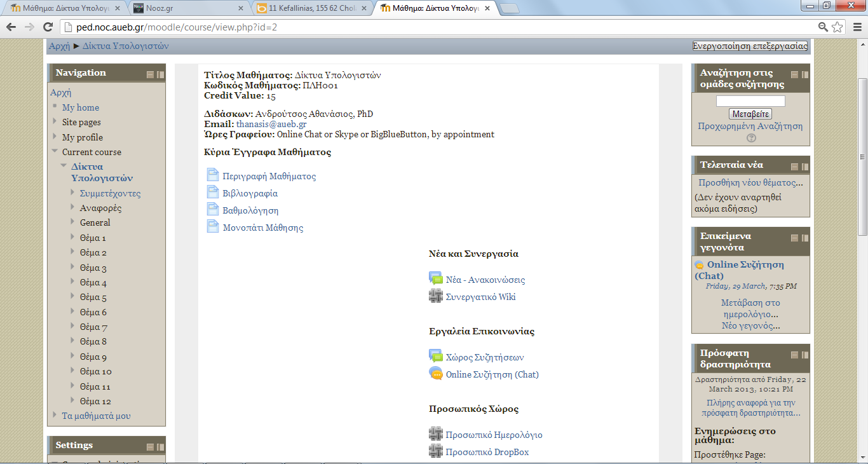
Task: Click the Online Συζήτηση chat bubble icon
Action: coord(435,374)
